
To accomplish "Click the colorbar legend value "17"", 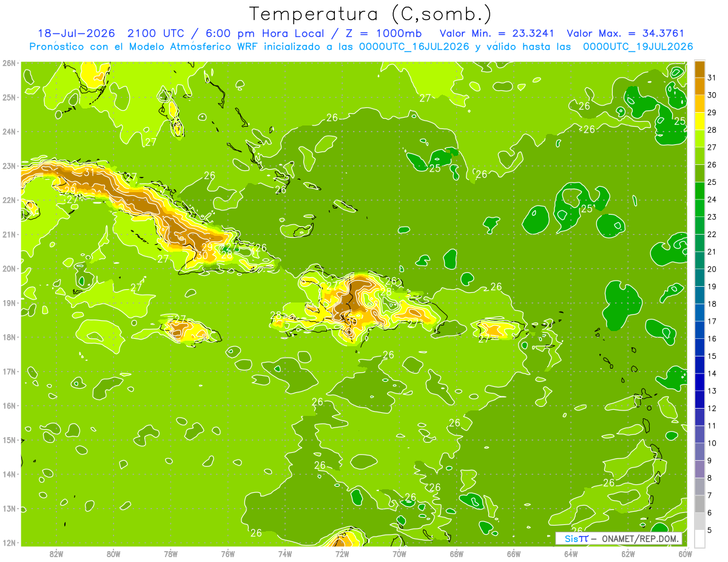I will tap(712, 321).
